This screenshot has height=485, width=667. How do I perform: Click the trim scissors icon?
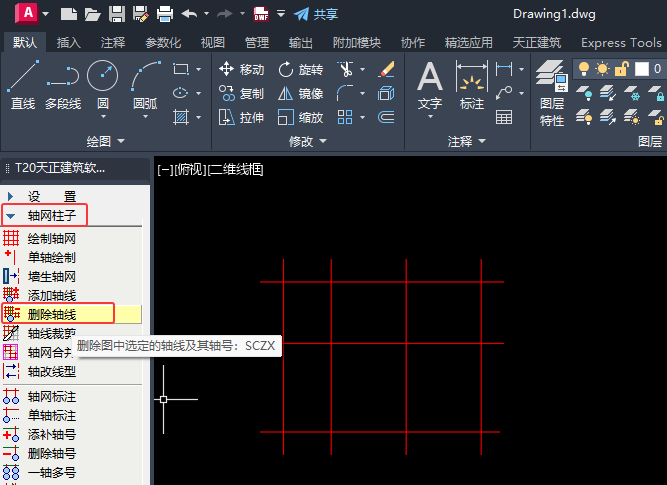point(345,69)
